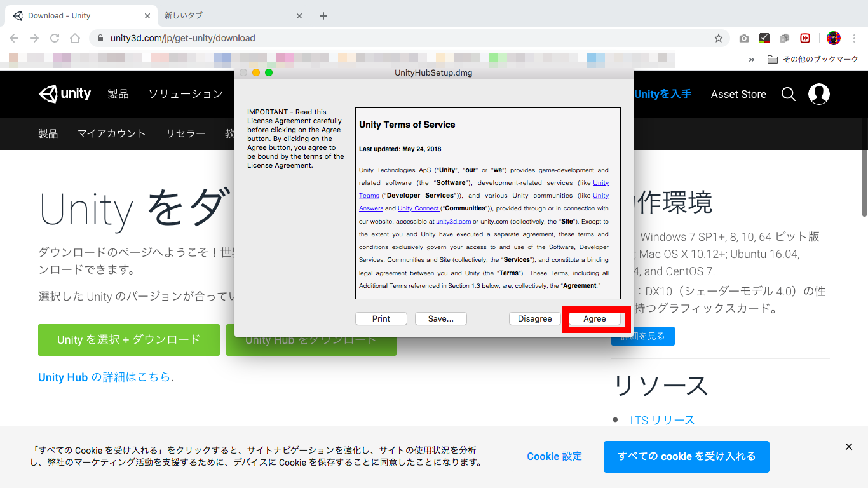Screen dimensions: 868x488
Task: Click the camera extension icon in Chrome toolbar
Action: coord(744,38)
